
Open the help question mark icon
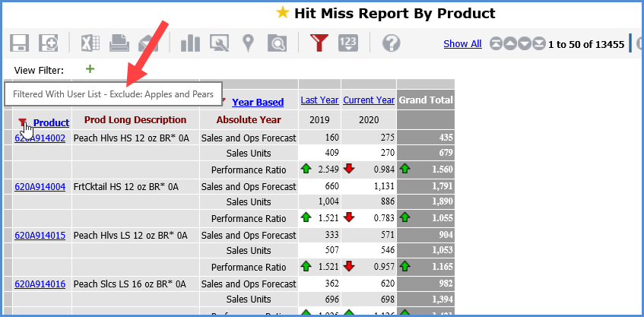coord(391,43)
